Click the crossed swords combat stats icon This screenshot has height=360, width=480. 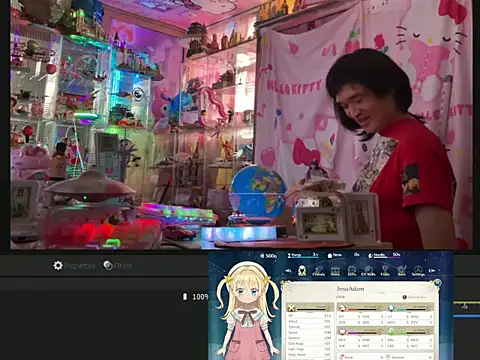pos(292,308)
